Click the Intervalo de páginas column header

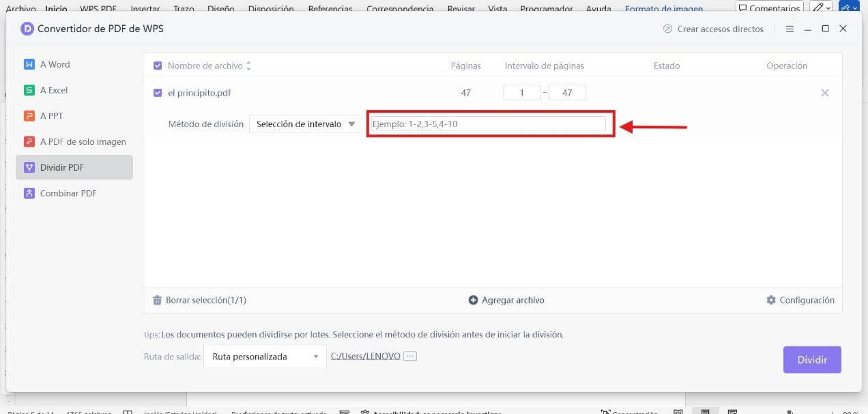545,66
